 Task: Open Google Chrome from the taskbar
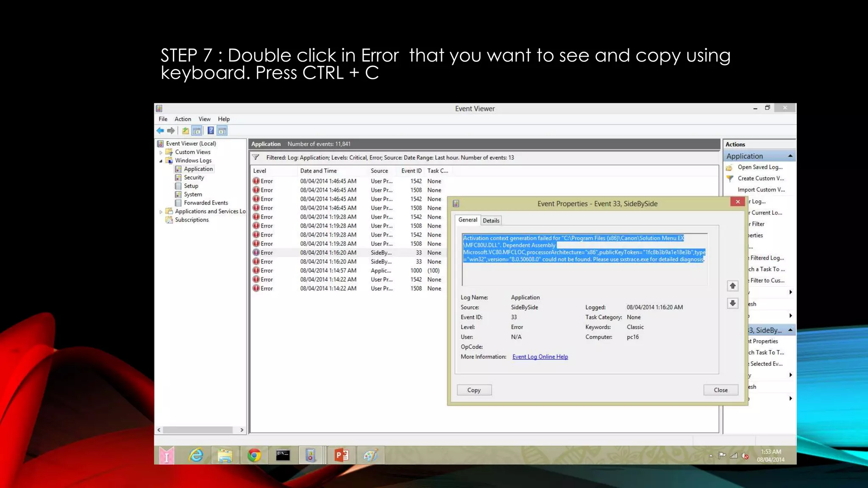[254, 455]
